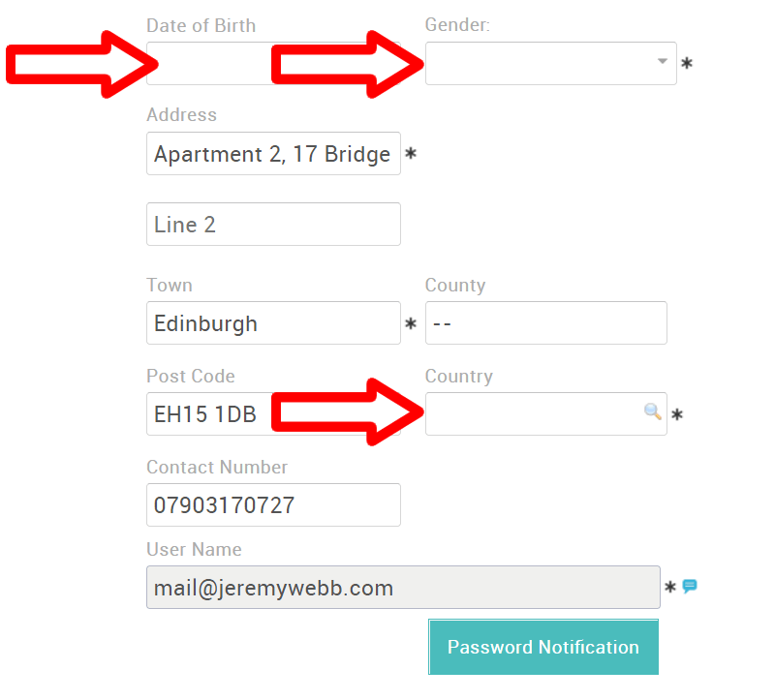Click the Line 2 address field
Image resolution: width=775 pixels, height=700 pixels.
pyautogui.click(x=273, y=224)
